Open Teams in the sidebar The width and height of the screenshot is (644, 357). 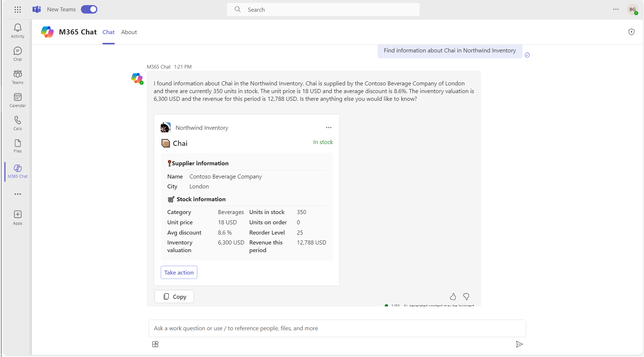(18, 77)
